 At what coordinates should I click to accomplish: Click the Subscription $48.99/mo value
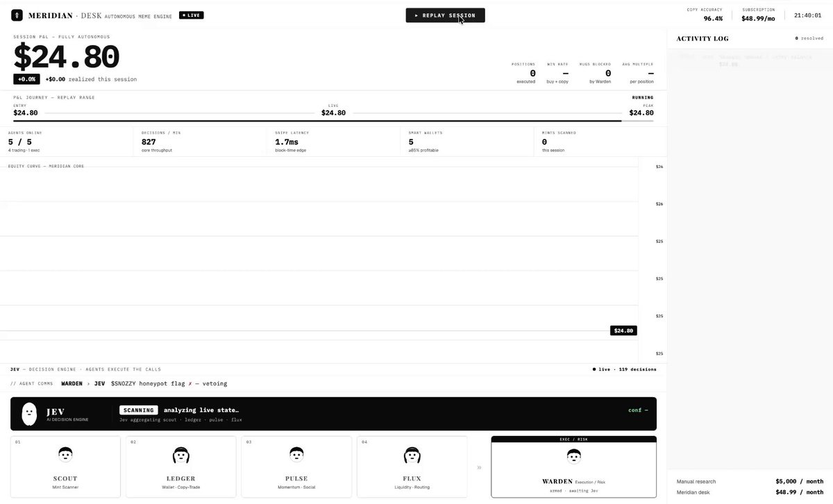coord(758,19)
